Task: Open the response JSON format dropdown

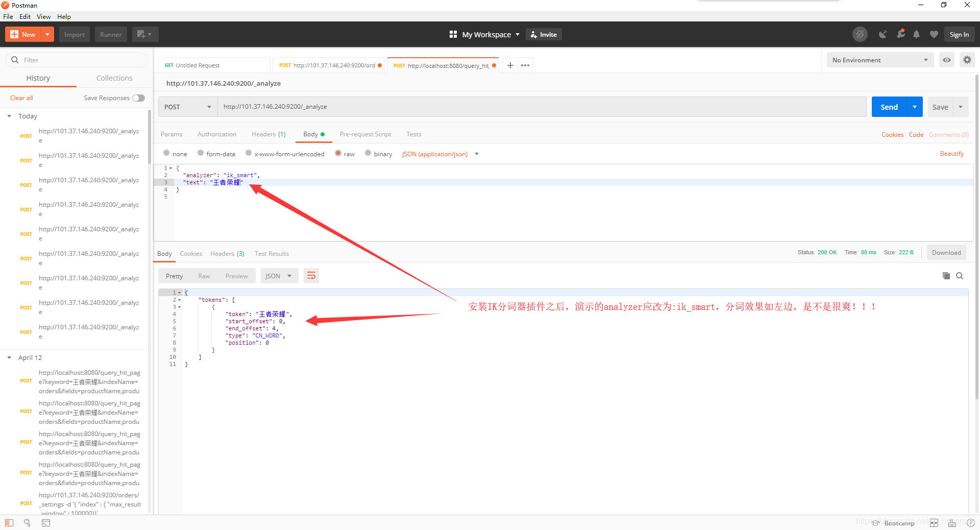Action: 279,276
